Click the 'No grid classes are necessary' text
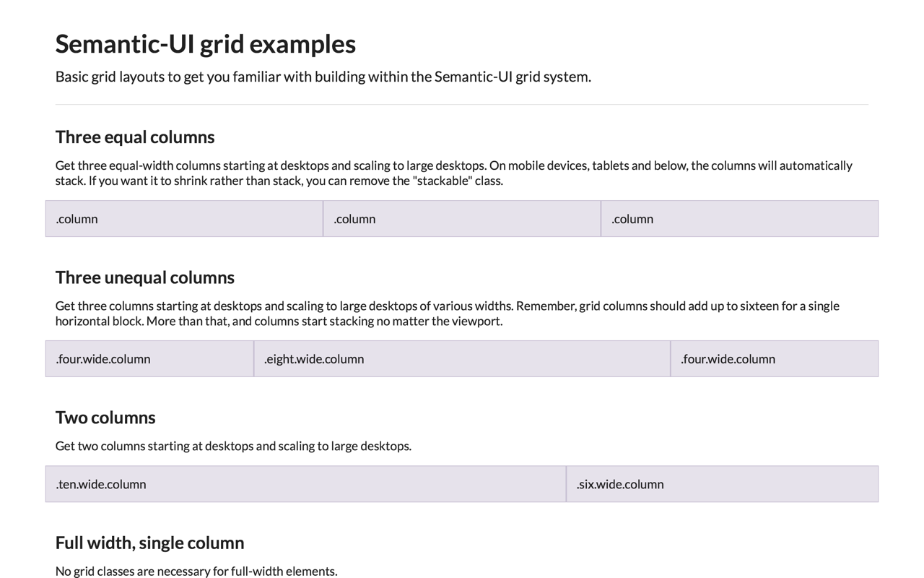Image resolution: width=924 pixels, height=578 pixels. (x=196, y=571)
